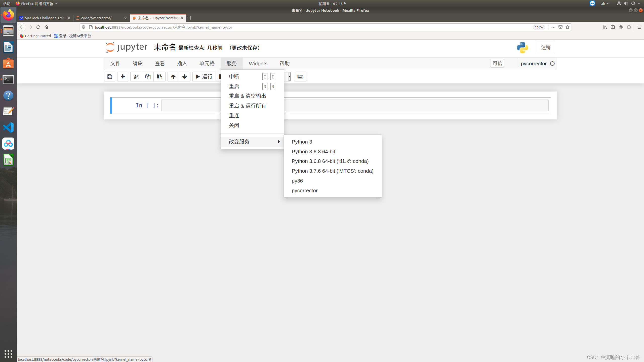Open the 单元格 menu
The width and height of the screenshot is (644, 362).
pos(207,63)
